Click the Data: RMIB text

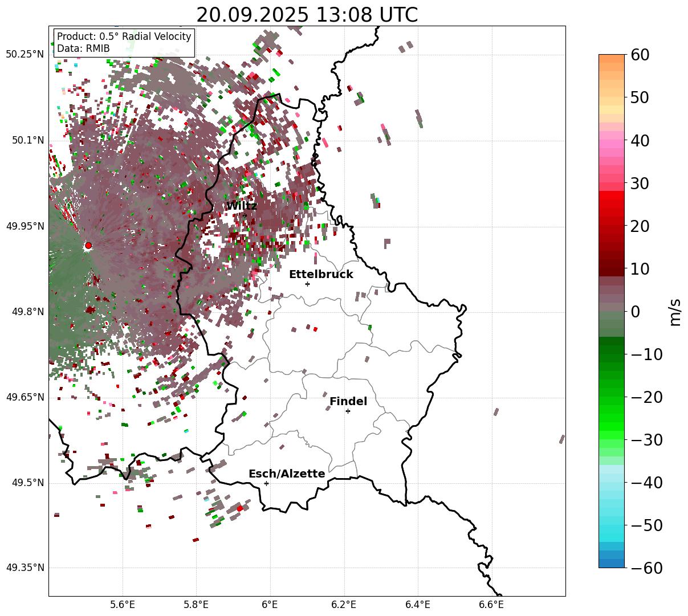click(x=83, y=48)
